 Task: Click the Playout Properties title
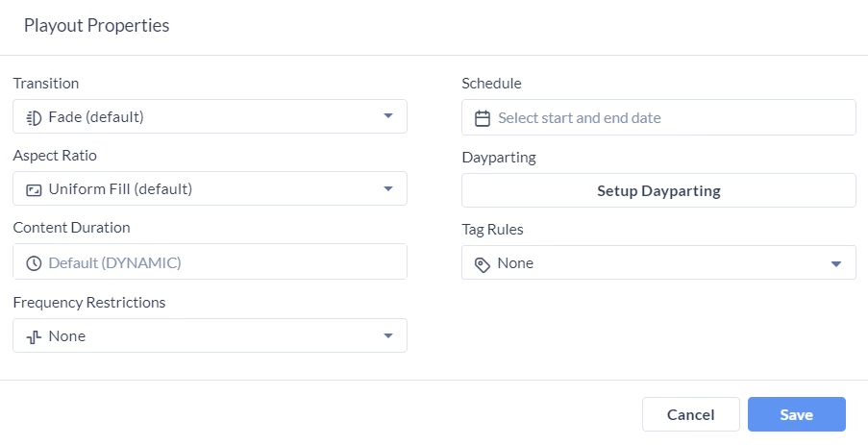pos(97,25)
